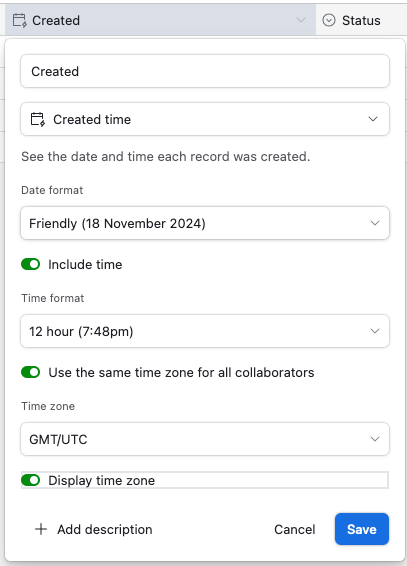The width and height of the screenshot is (407, 566).
Task: Disable same time zone for all collaborators
Action: (31, 372)
